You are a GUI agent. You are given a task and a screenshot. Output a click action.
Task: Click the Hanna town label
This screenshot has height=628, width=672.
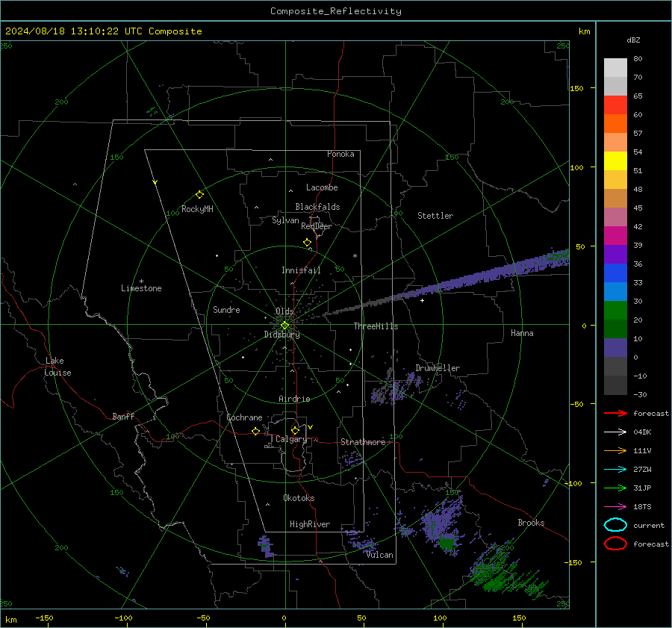(x=522, y=333)
